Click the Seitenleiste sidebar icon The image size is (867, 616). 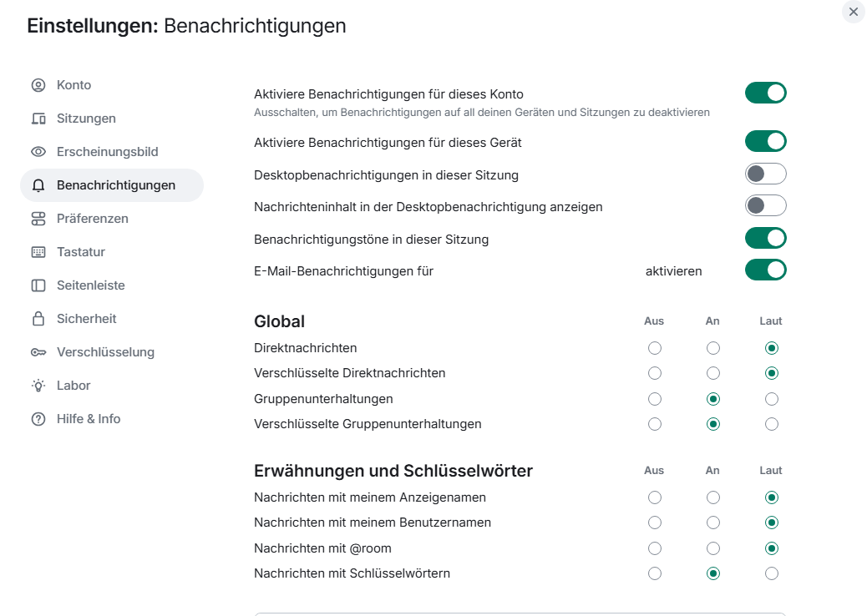coord(38,285)
